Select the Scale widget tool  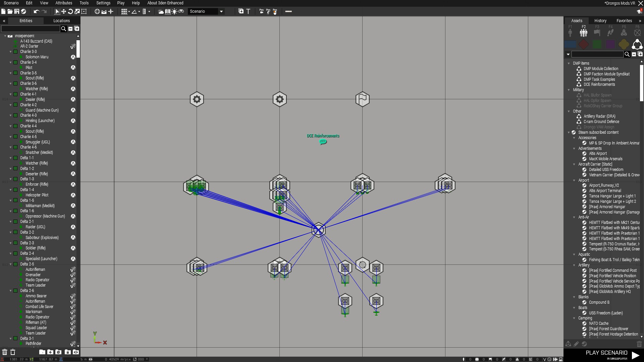[x=77, y=11]
